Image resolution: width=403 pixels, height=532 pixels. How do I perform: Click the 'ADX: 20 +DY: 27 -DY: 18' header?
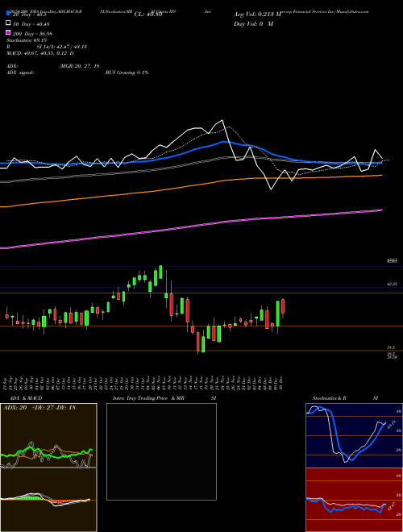click(39, 408)
